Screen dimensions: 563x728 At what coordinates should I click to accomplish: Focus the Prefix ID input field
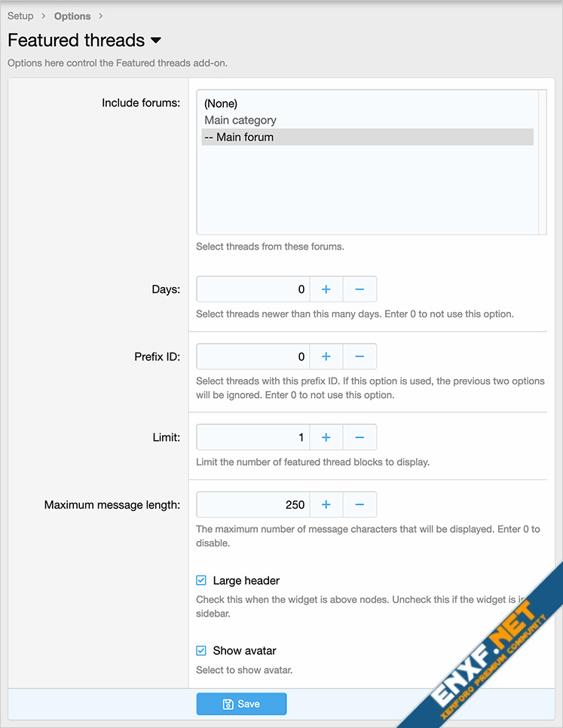point(253,356)
